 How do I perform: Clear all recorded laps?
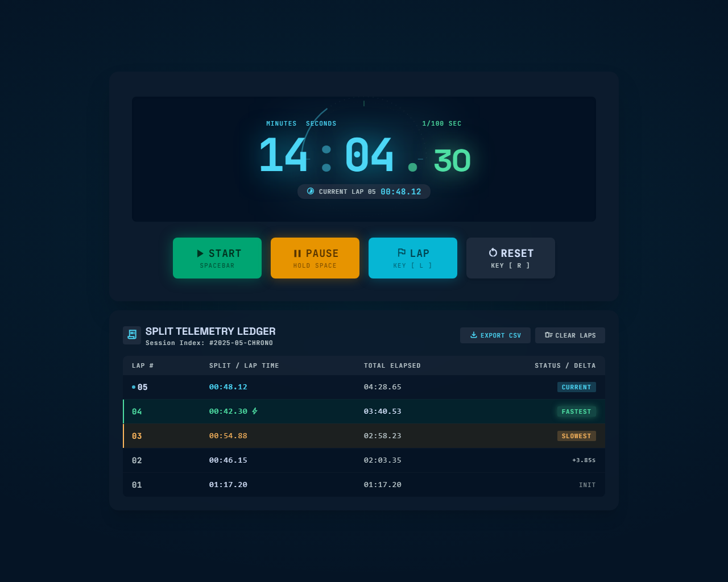(570, 335)
